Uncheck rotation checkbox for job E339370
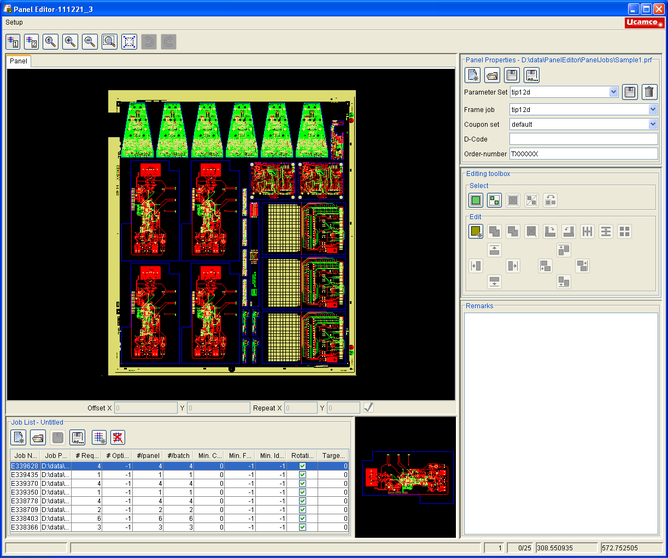Image resolution: width=668 pixels, height=558 pixels. (x=302, y=483)
